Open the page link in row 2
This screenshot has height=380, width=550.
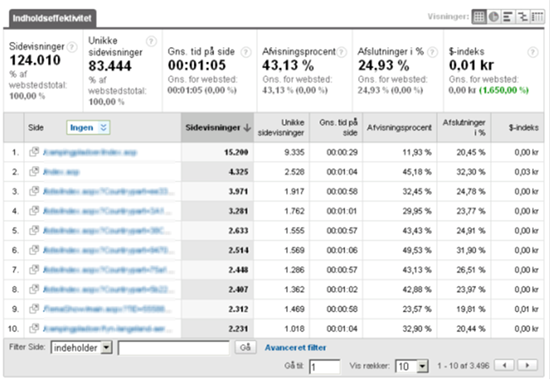tap(61, 172)
